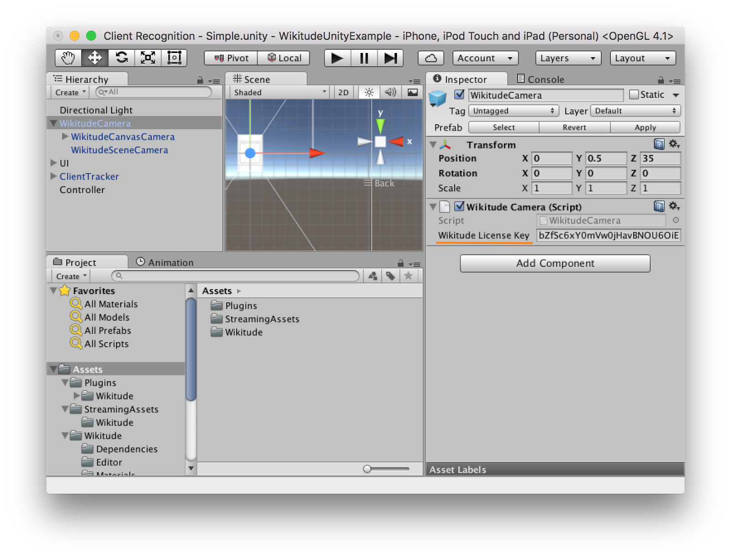The width and height of the screenshot is (731, 560).
Task: Click the prefab Apply button
Action: 645,127
